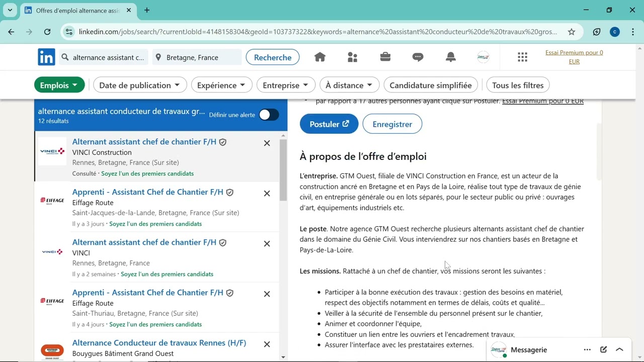The width and height of the screenshot is (644, 362).
Task: Click Bouygues Bâtiment company logo
Action: coord(52,350)
